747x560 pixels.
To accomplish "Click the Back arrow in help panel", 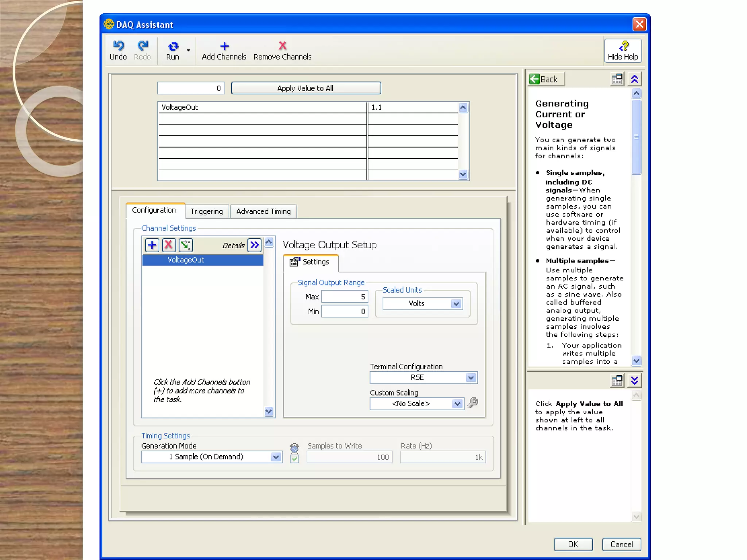I will pos(535,79).
